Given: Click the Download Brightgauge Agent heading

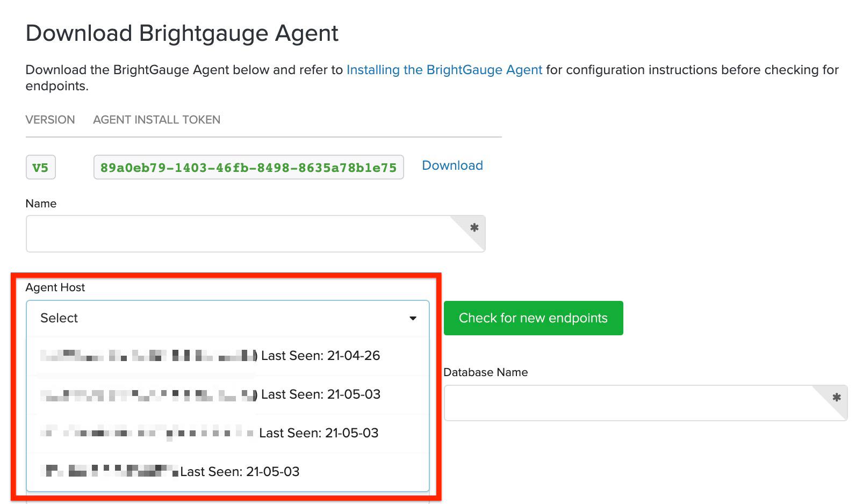Looking at the screenshot, I should pos(182,34).
